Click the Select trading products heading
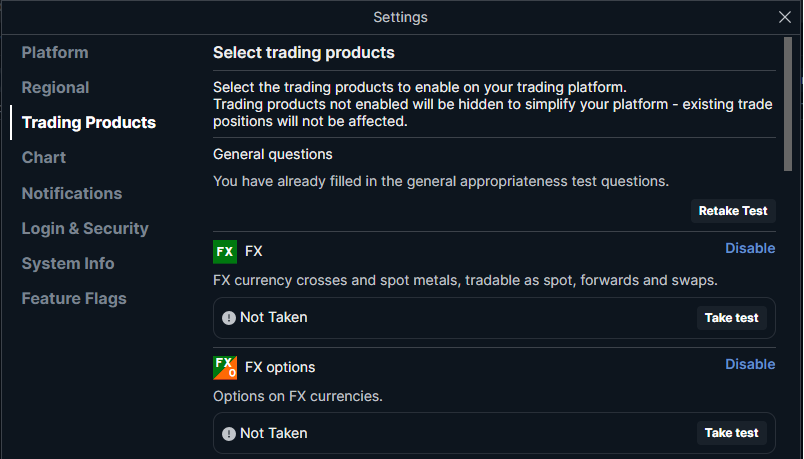Viewport: 804px width, 459px height. [304, 52]
